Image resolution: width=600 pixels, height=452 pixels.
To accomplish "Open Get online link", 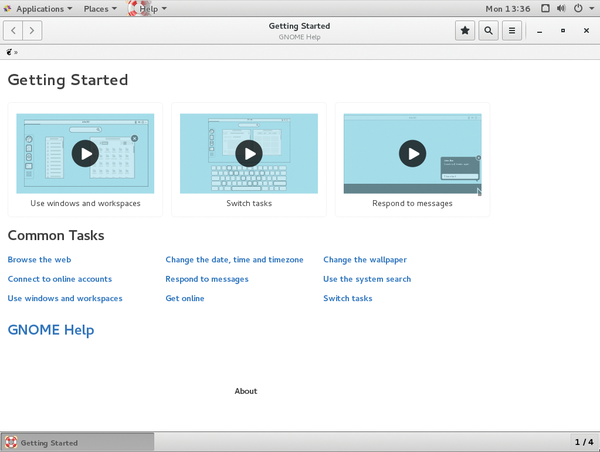I will [x=185, y=299].
